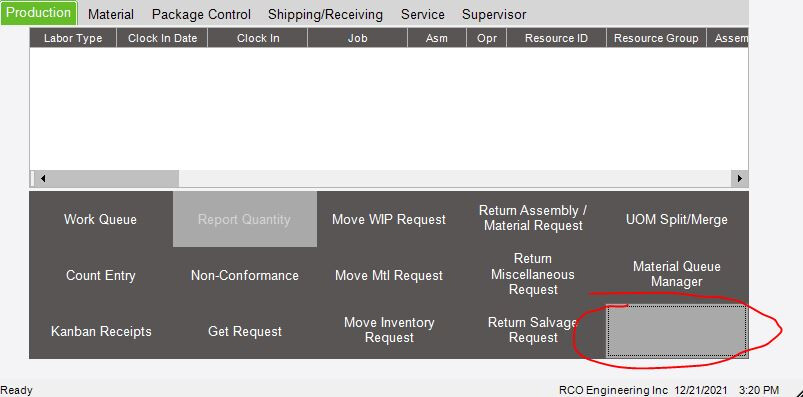Select the Resource ID column header
The width and height of the screenshot is (803, 397).
(x=556, y=38)
